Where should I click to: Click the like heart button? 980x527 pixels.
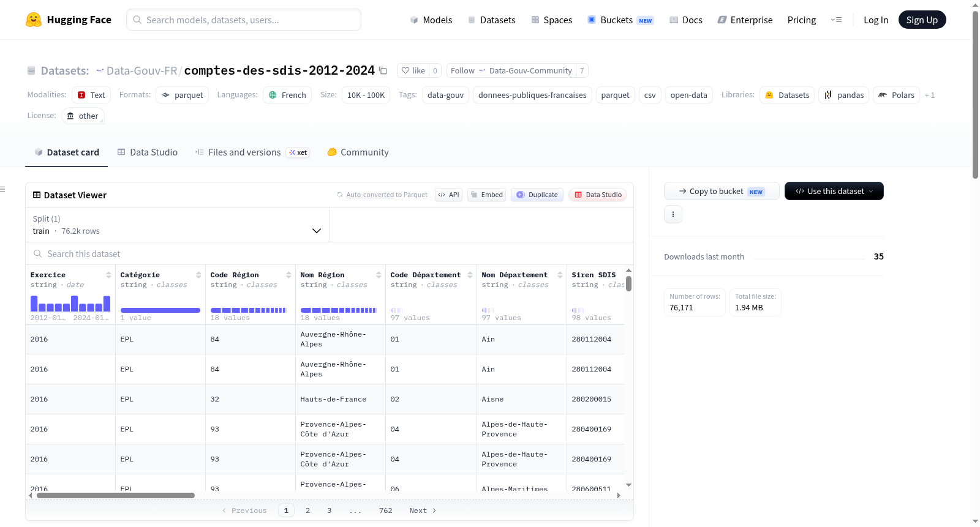413,70
